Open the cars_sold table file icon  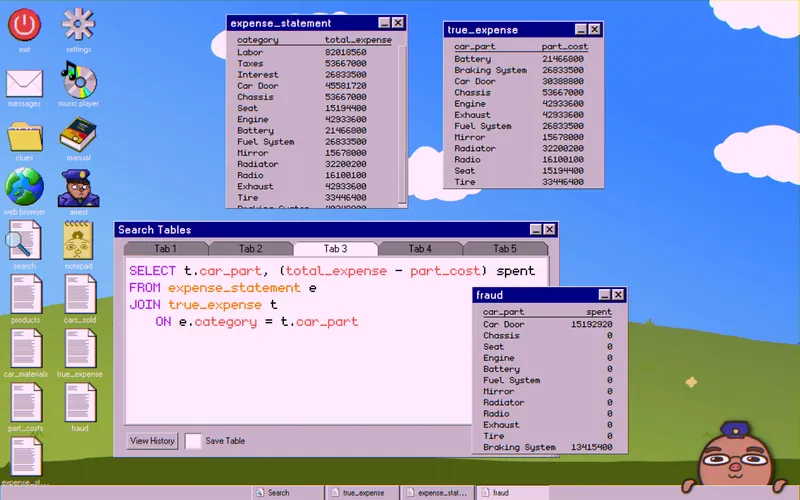80,294
